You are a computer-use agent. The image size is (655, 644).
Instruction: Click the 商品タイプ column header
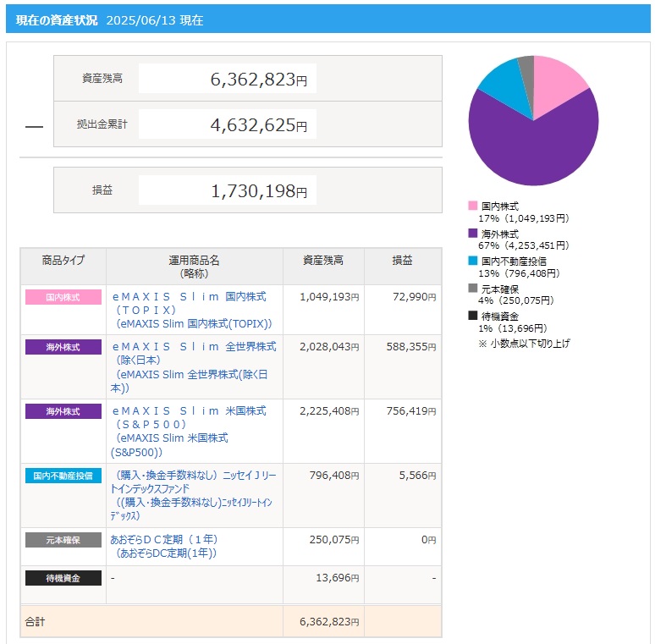tap(63, 261)
